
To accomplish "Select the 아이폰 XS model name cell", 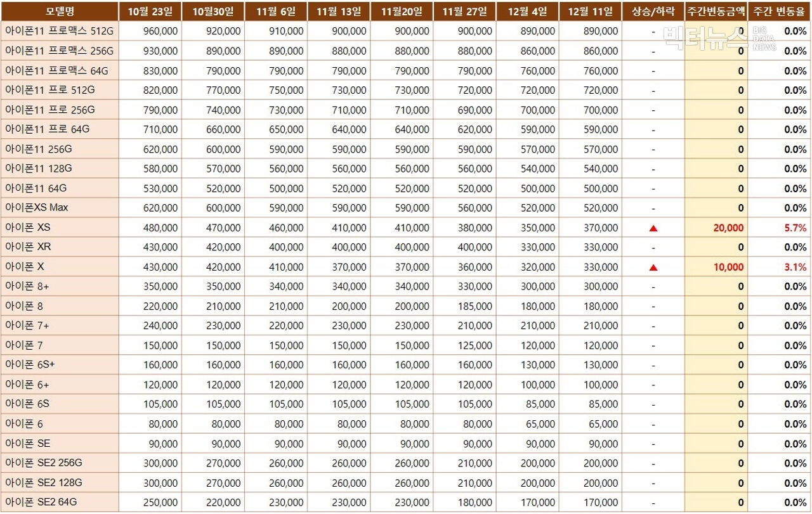I will click(x=60, y=228).
